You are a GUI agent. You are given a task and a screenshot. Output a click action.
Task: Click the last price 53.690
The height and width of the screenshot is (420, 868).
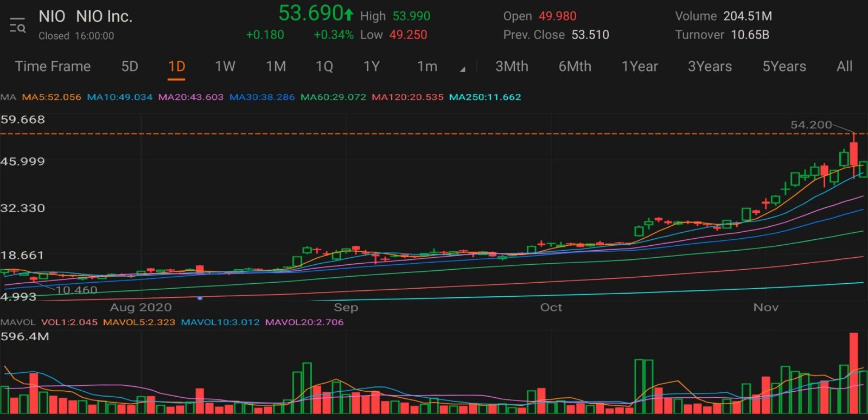pos(311,13)
